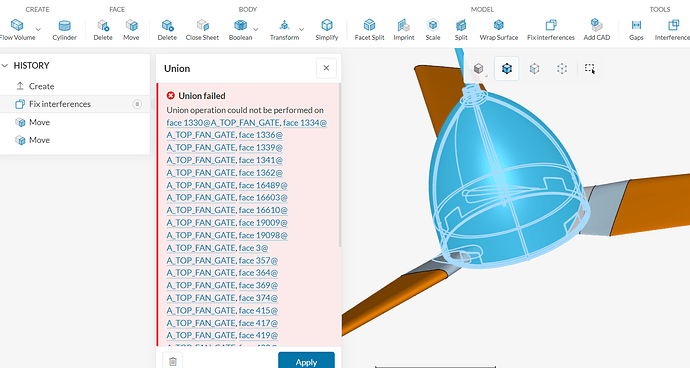The width and height of the screenshot is (690, 368).
Task: Toggle the face selection mode
Action: coord(534,68)
